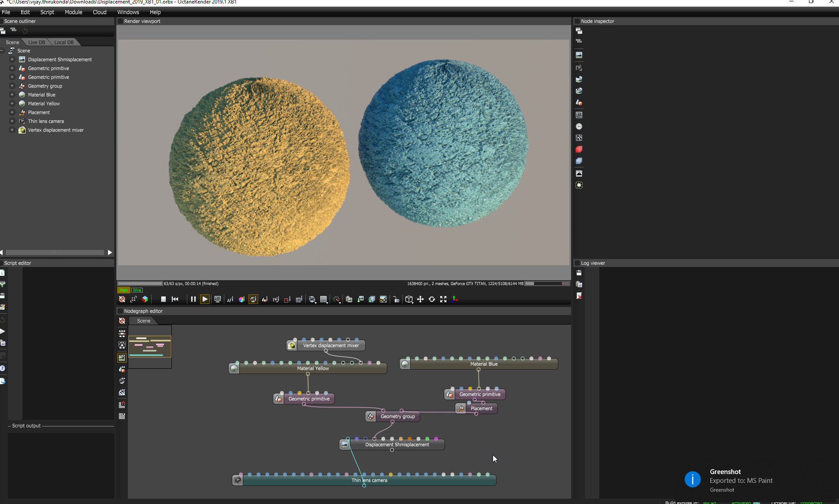Select the Wire render pass button
Screen dimensions: 839x504
click(x=137, y=290)
